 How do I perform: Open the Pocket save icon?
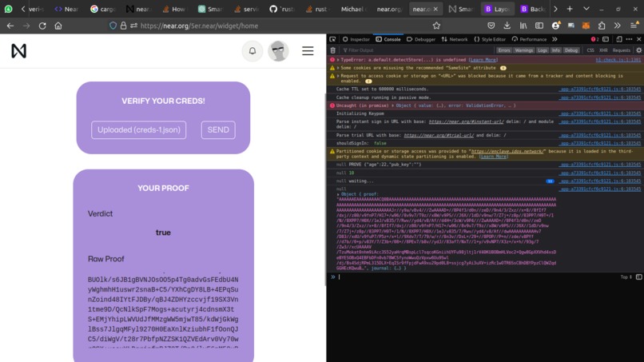[491, 26]
